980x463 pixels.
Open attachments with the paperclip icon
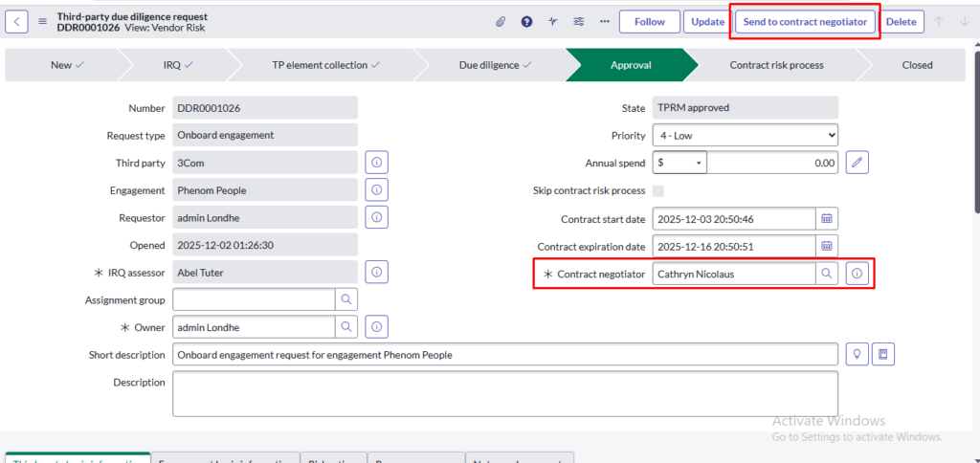pyautogui.click(x=500, y=22)
